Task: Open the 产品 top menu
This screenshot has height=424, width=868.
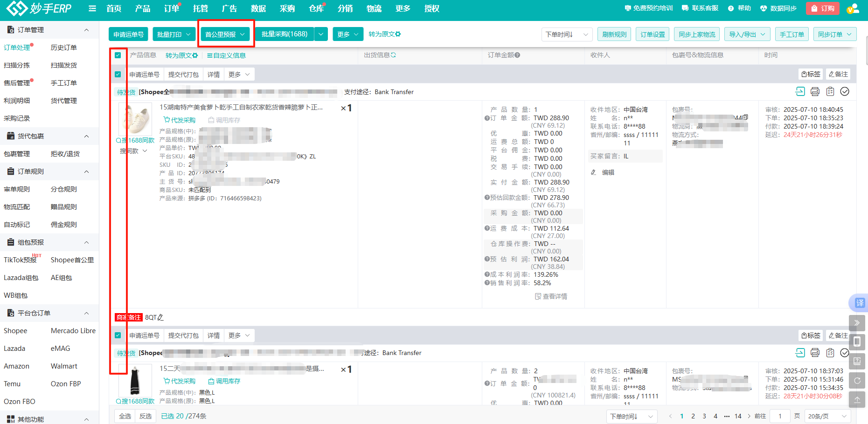Action: click(143, 8)
